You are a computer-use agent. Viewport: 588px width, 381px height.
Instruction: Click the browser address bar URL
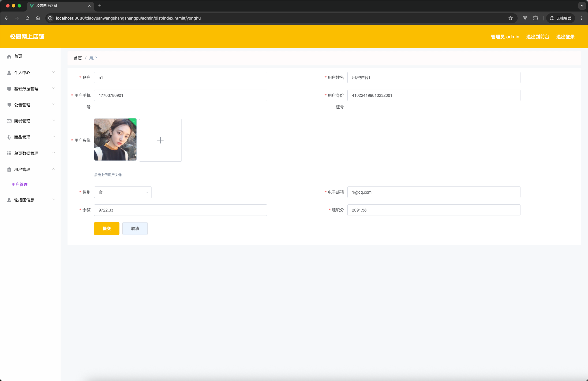(x=128, y=18)
